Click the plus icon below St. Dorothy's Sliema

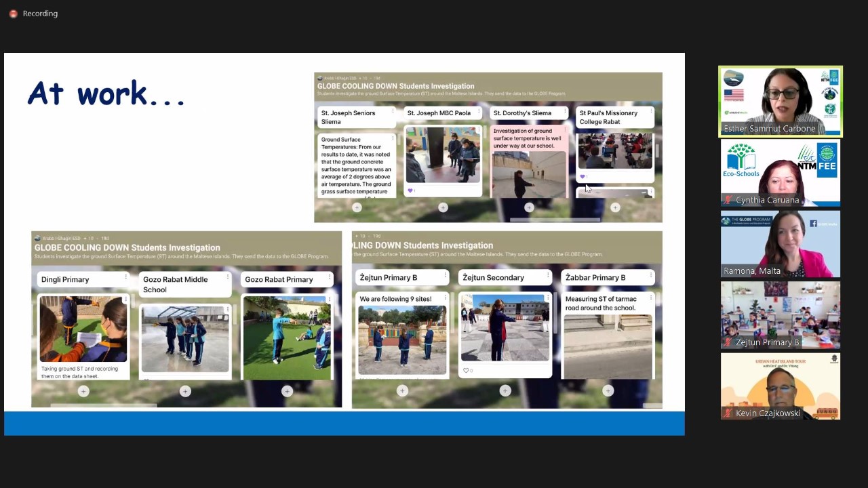529,207
